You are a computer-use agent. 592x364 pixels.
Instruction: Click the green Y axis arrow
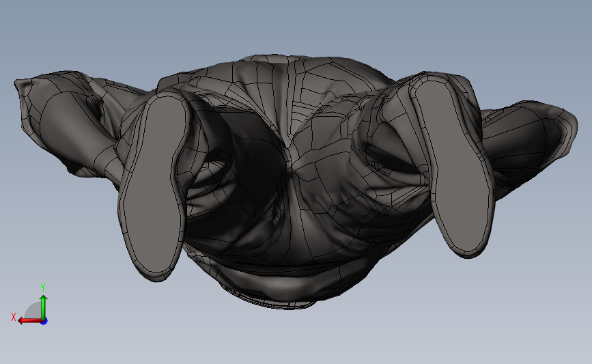tap(44, 306)
